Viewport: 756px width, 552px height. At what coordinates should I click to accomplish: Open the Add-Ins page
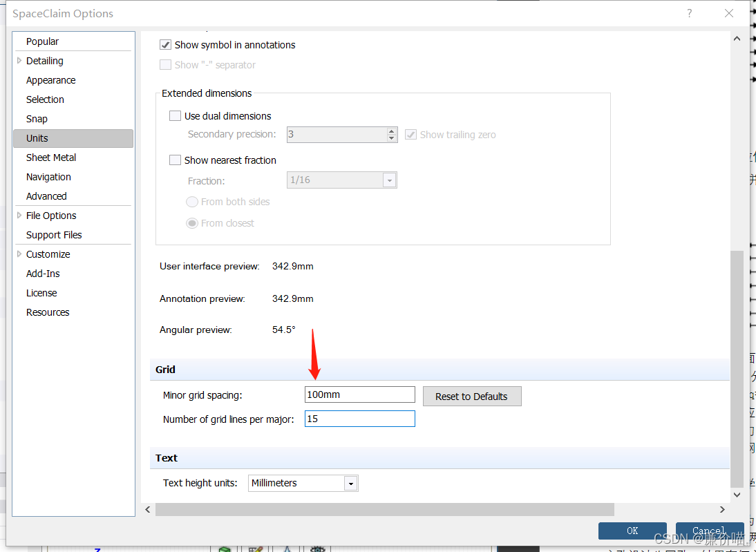coord(43,274)
